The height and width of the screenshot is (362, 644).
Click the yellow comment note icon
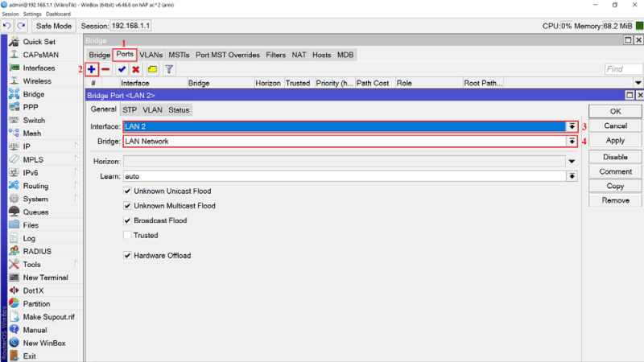152,69
